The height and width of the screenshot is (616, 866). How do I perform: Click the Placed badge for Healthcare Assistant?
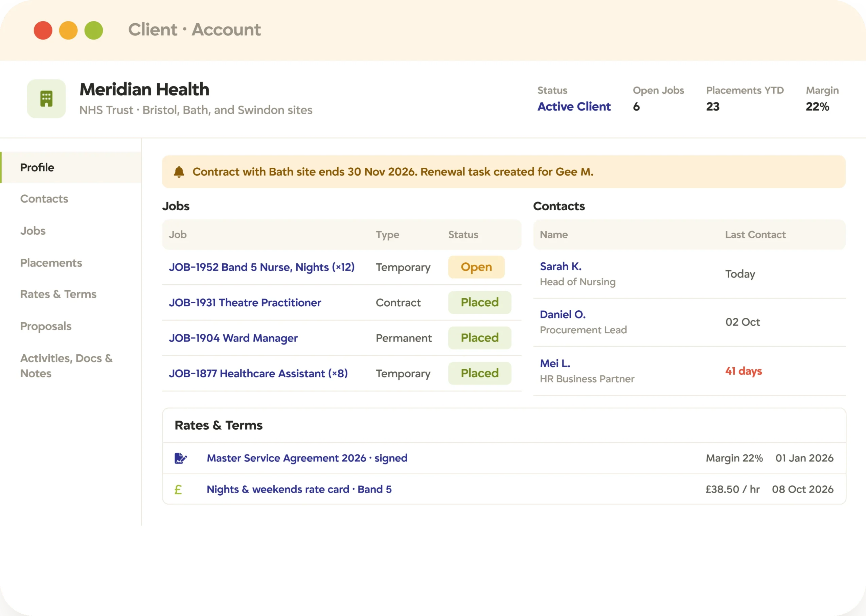(480, 373)
